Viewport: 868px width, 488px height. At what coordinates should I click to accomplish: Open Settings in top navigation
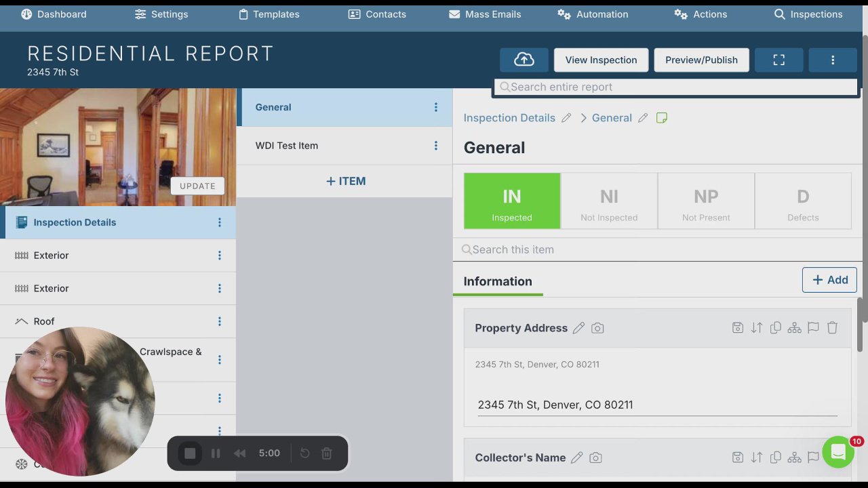tap(161, 14)
